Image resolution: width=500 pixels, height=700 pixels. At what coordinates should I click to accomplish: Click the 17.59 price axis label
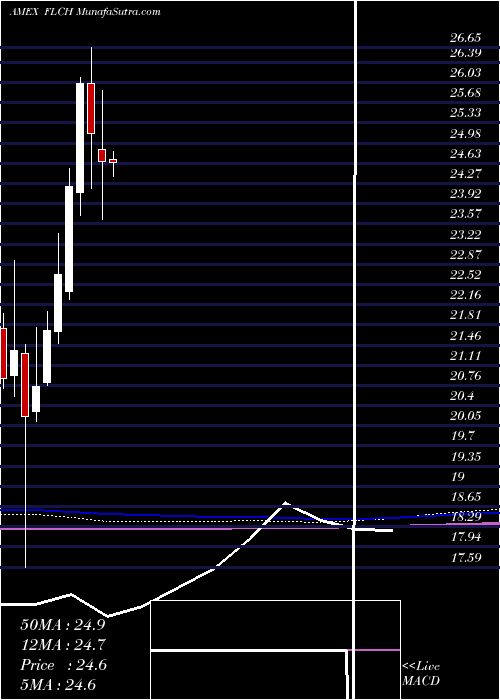466,558
